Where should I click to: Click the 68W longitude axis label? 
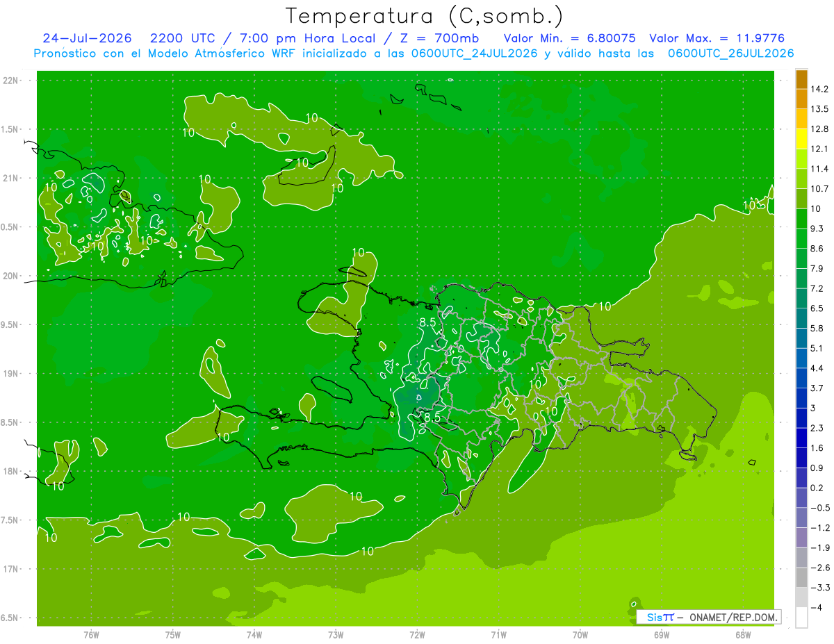742,634
